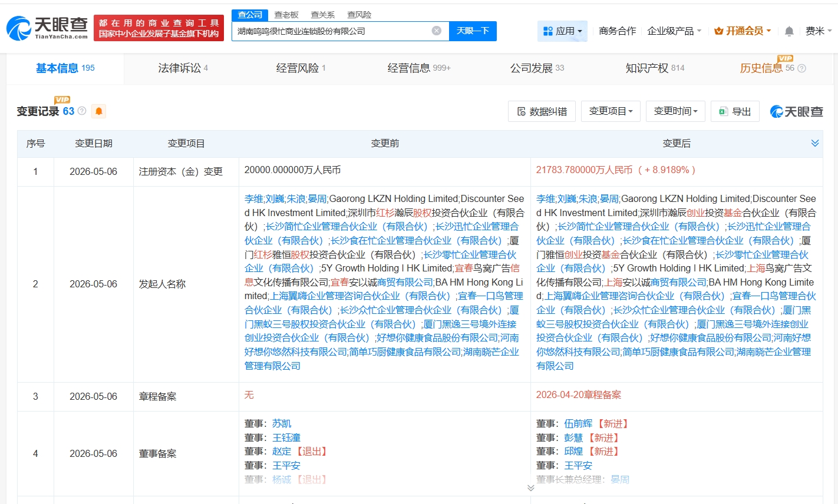Switch to the 经营信息 tab
838x504 pixels.
pyautogui.click(x=419, y=68)
